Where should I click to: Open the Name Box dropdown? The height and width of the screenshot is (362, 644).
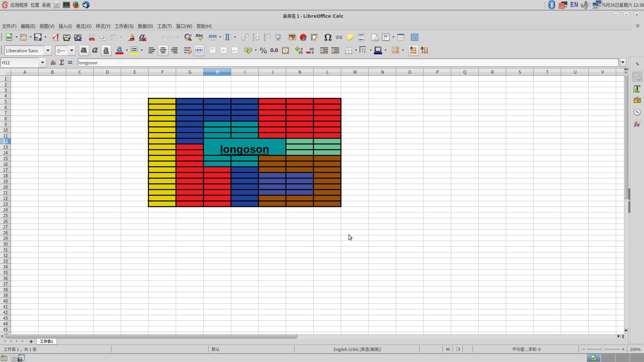click(42, 63)
